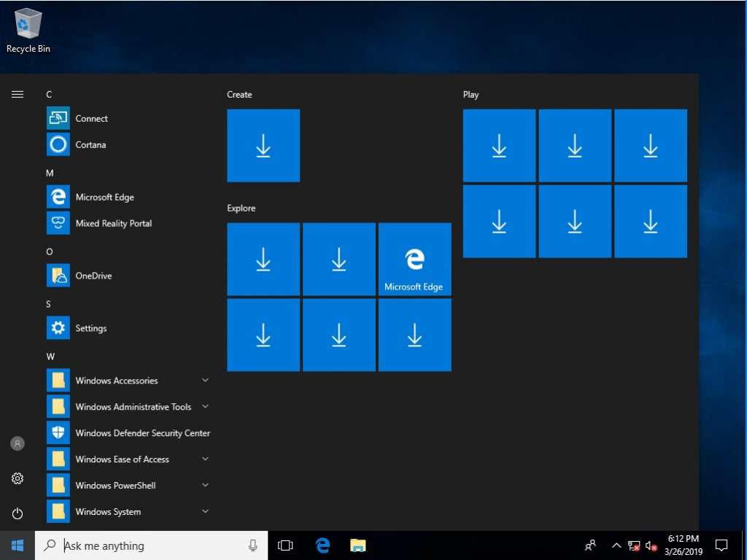Select the letter S section header
747x560 pixels.
[48, 304]
